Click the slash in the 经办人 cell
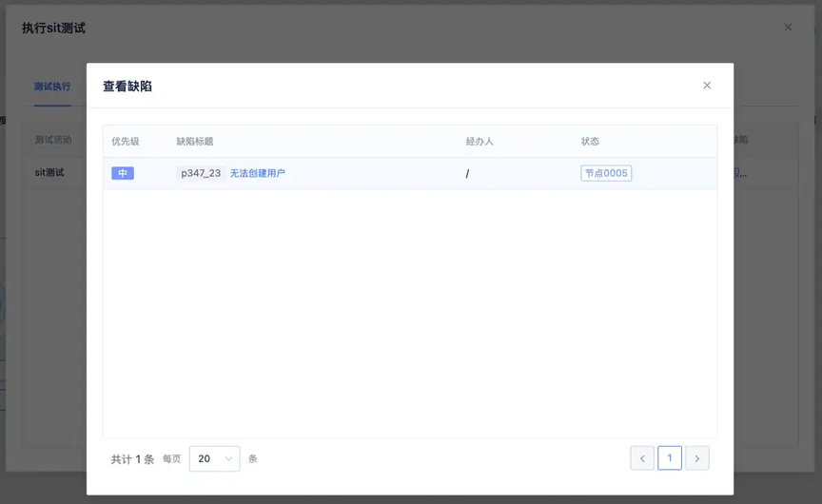The image size is (822, 504). pyautogui.click(x=467, y=173)
